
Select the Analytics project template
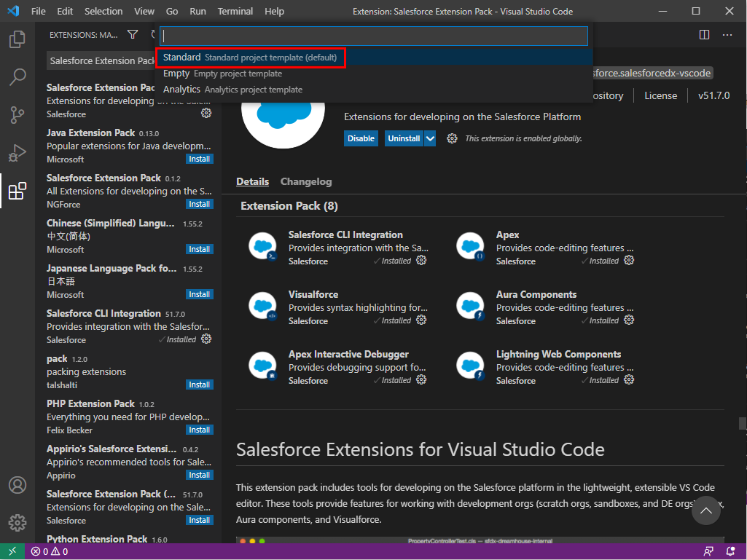point(374,90)
